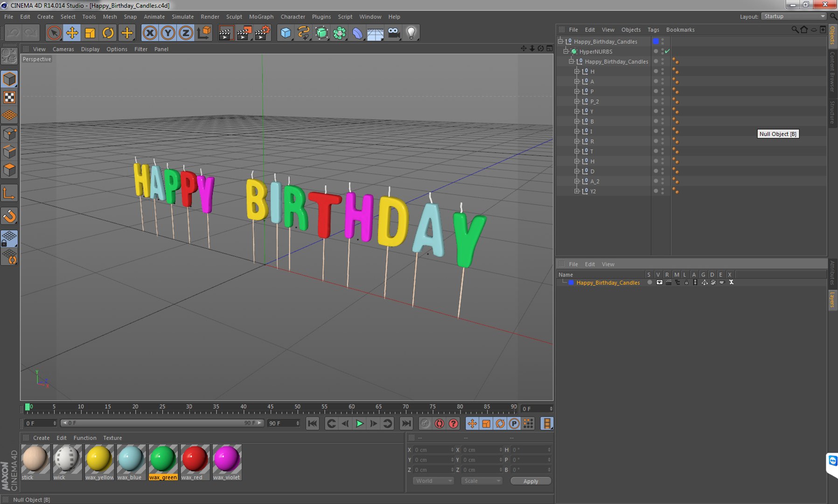
Task: Toggle visibility dot for T object
Action: (656, 151)
